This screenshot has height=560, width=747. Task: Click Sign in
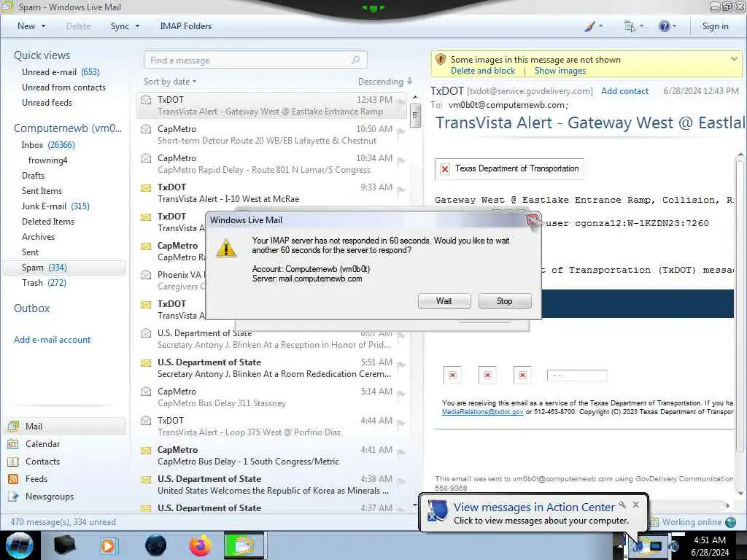[715, 26]
